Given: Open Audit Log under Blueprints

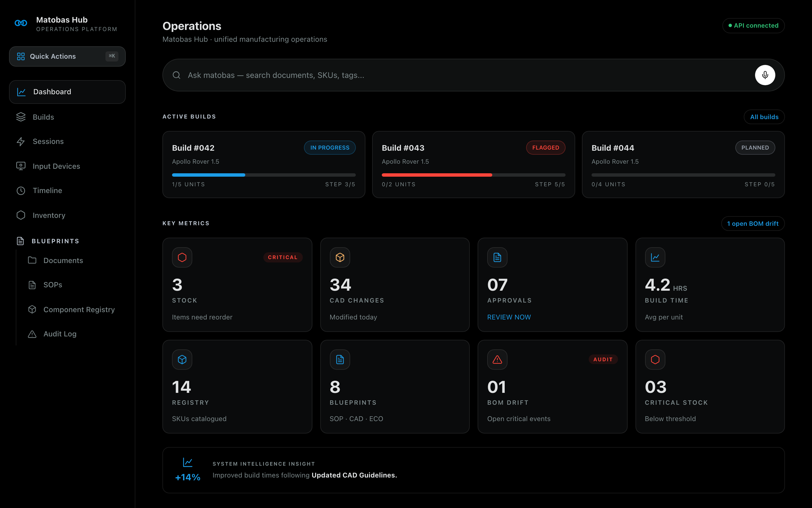Looking at the screenshot, I should point(73,334).
